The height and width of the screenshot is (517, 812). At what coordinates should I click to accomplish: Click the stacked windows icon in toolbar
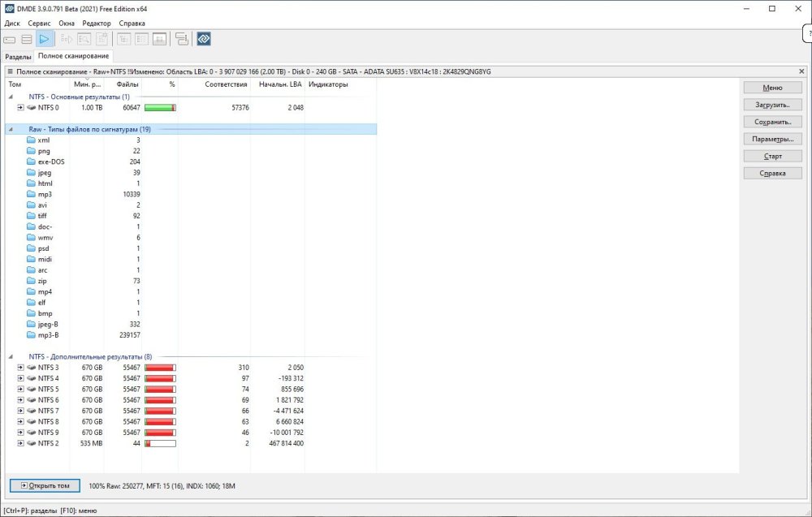pyautogui.click(x=181, y=38)
